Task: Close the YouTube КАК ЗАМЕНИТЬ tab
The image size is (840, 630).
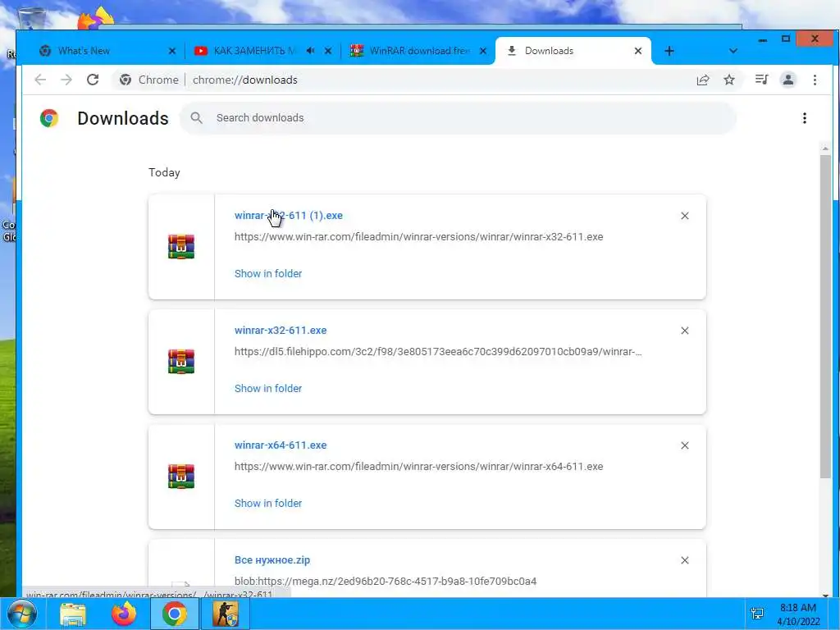Action: click(328, 51)
